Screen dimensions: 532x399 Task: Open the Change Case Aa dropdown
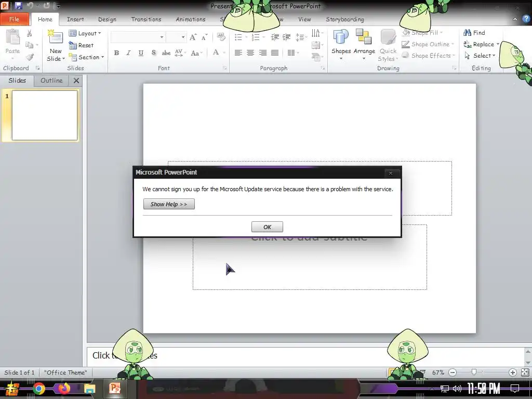coord(196,53)
